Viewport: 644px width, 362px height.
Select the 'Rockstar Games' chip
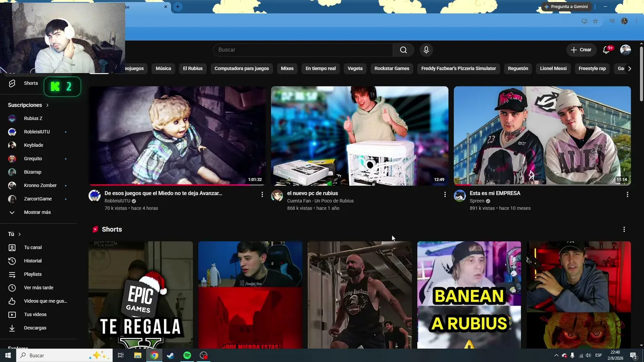(392, 68)
